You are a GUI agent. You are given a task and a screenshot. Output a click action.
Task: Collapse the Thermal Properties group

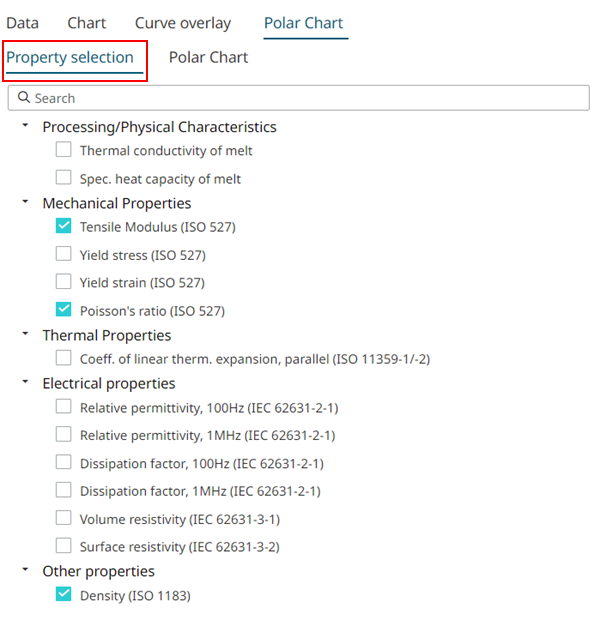pos(24,334)
